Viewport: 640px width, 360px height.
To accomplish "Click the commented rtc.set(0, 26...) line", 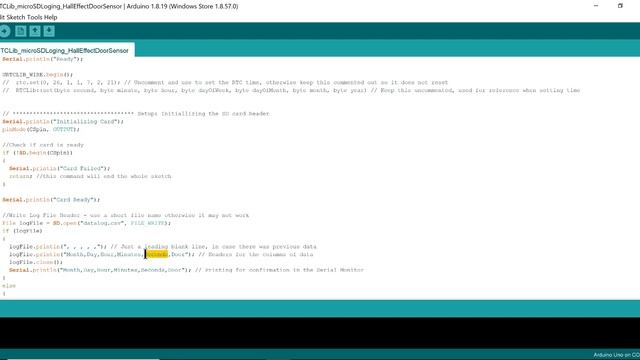I will tap(225, 82).
